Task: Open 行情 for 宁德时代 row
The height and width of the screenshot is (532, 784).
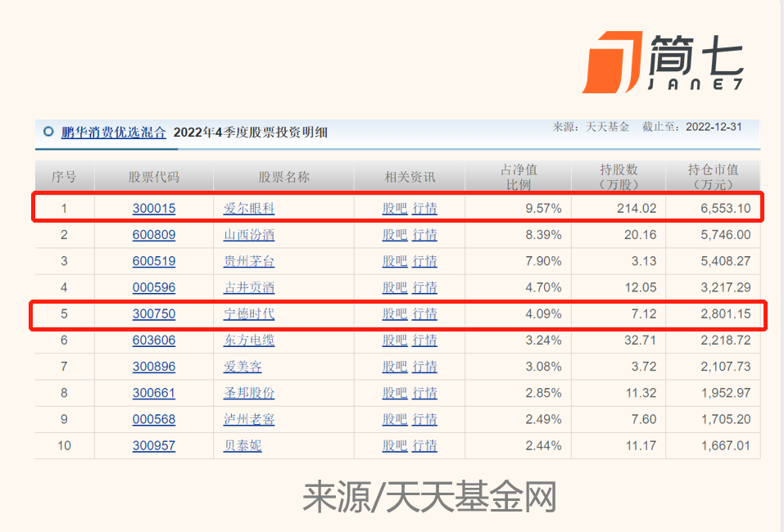Action: click(424, 313)
